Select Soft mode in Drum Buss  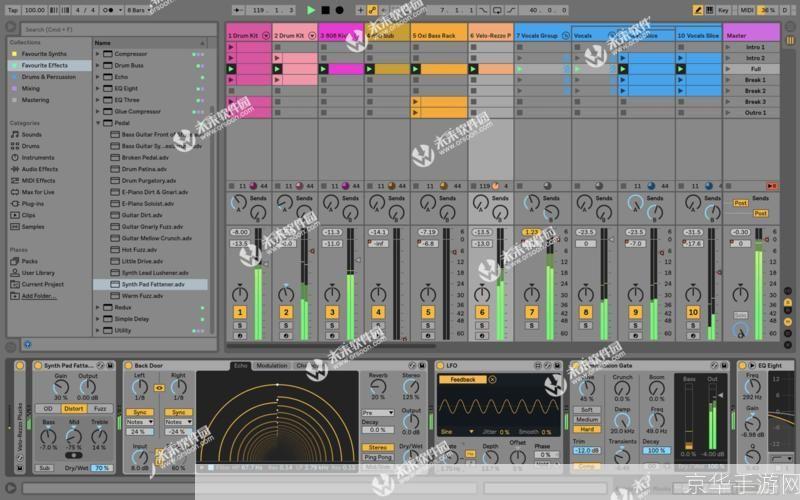pyautogui.click(x=587, y=410)
